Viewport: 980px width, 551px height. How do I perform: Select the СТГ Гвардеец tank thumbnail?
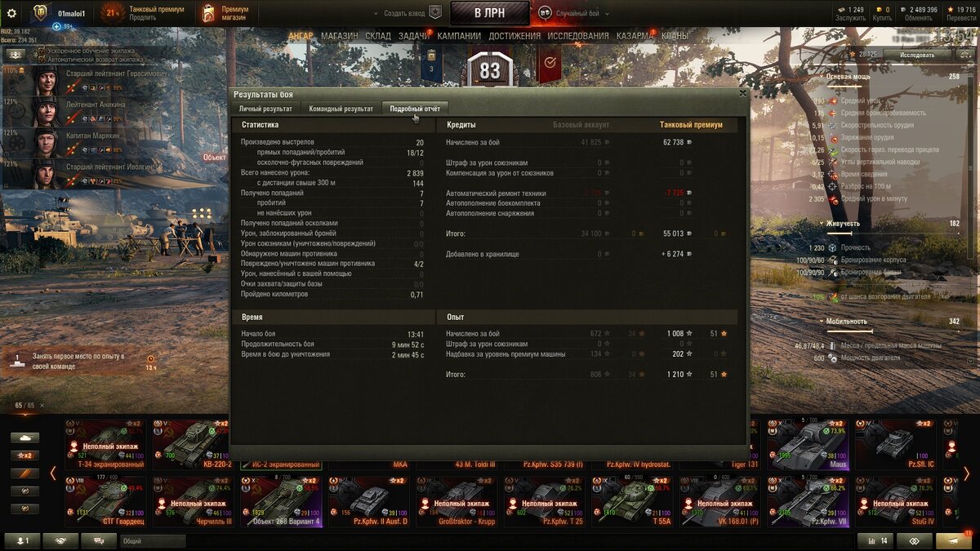tap(105, 501)
